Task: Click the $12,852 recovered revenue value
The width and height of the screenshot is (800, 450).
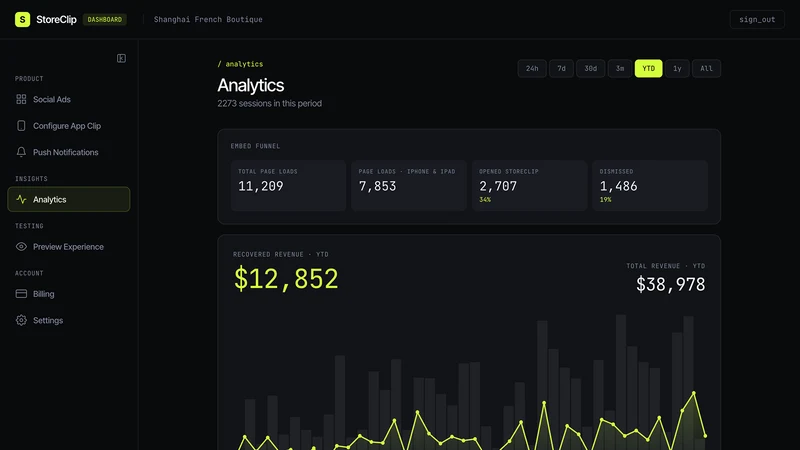Action: [286, 279]
